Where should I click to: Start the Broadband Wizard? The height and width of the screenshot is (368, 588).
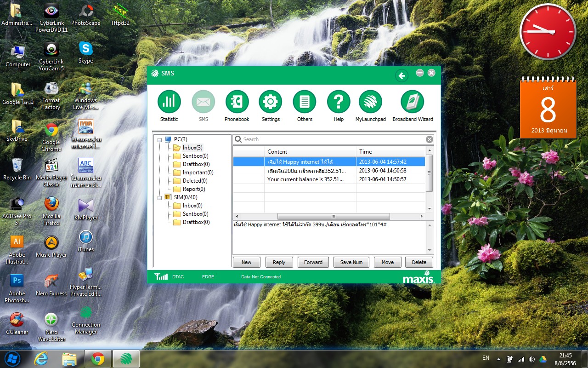tap(413, 102)
